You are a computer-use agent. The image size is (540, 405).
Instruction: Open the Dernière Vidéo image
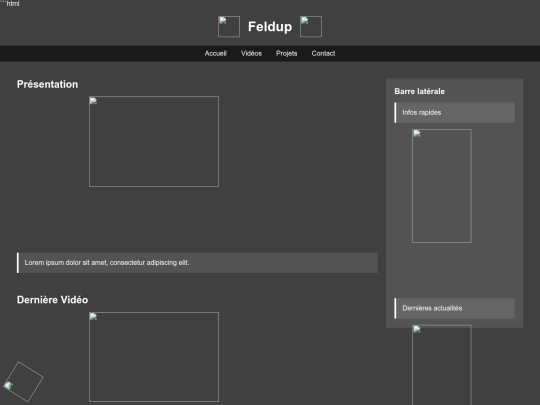(154, 357)
